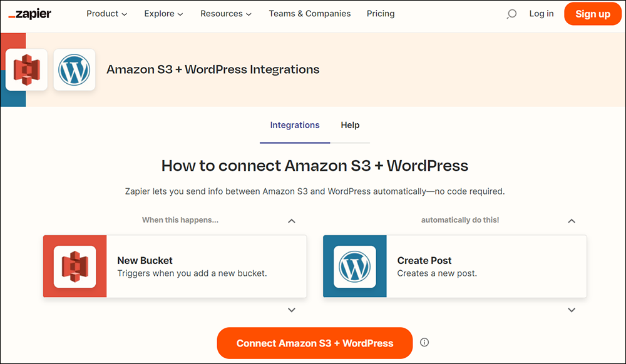Select previous trigger with up chevron
The image size is (626, 364).
292,221
